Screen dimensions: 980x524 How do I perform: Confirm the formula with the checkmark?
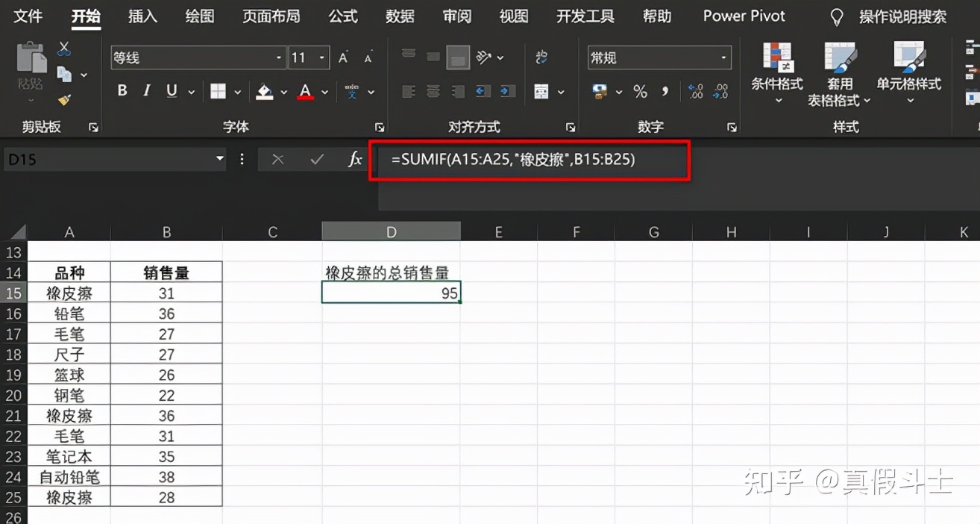[x=318, y=159]
